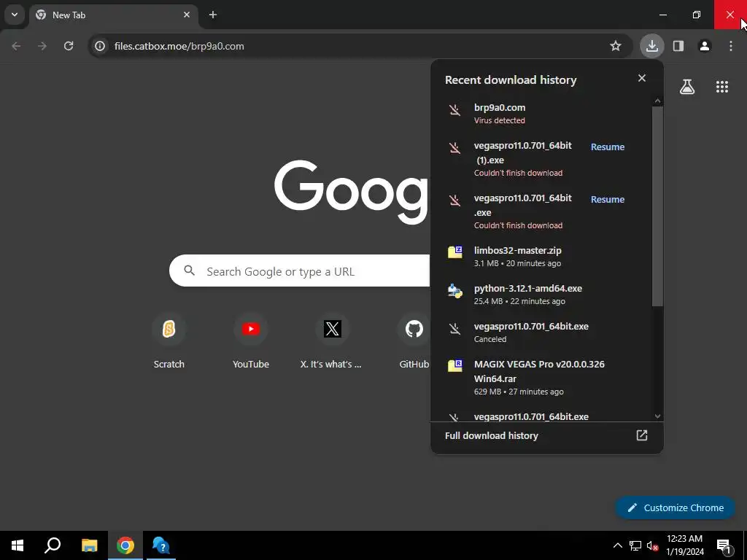Image resolution: width=747 pixels, height=560 pixels.
Task: Click the blocked download icon for brp9a0.com
Action: click(454, 111)
